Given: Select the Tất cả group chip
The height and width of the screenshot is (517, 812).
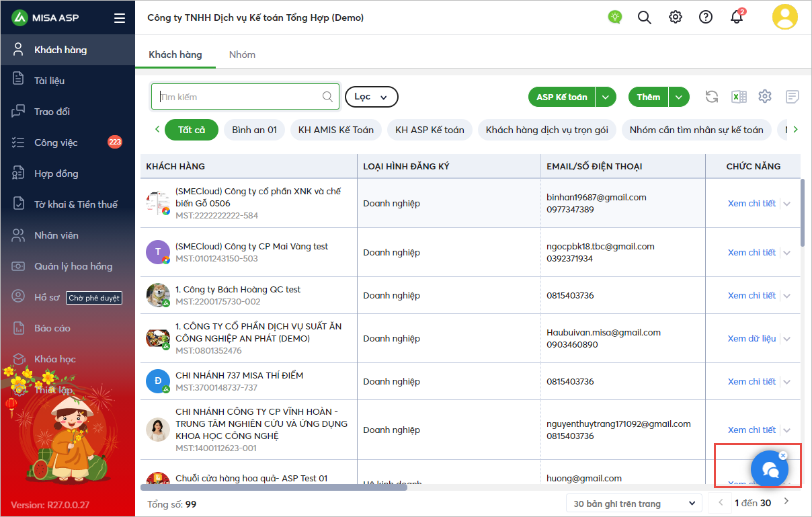Looking at the screenshot, I should point(192,130).
